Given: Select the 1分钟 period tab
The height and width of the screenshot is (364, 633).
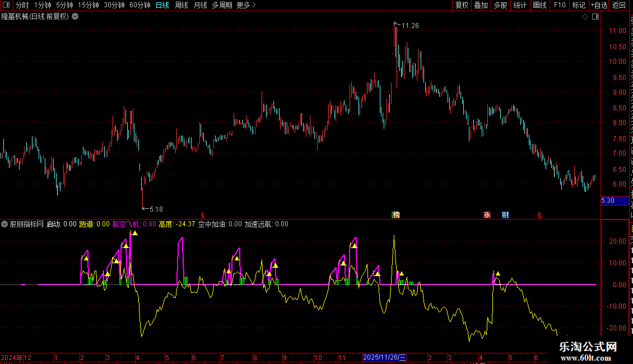Looking at the screenshot, I should click(43, 5).
